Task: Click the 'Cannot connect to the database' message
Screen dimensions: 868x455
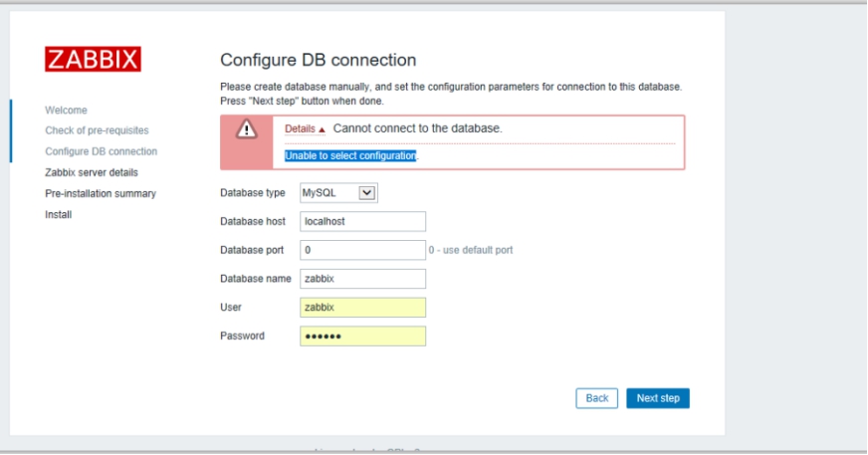Action: 417,129
